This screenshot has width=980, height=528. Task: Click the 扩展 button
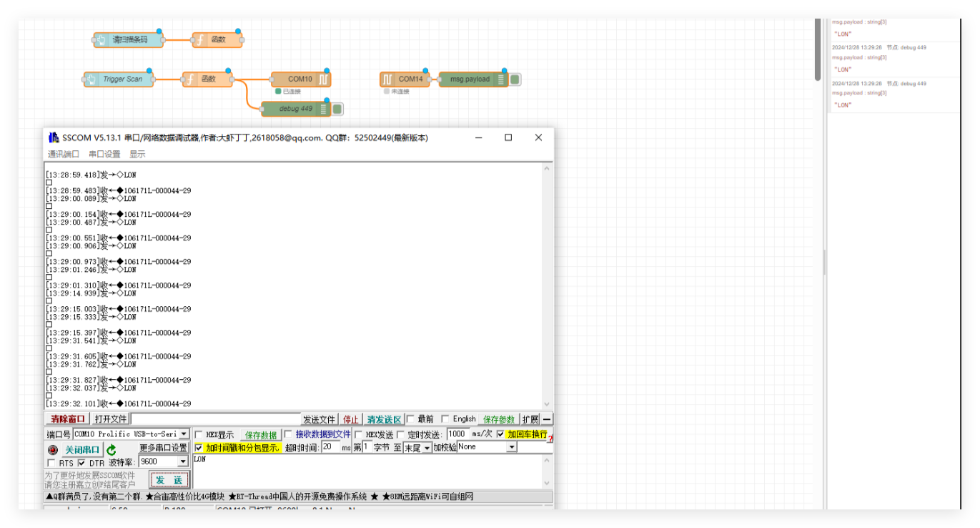point(530,419)
